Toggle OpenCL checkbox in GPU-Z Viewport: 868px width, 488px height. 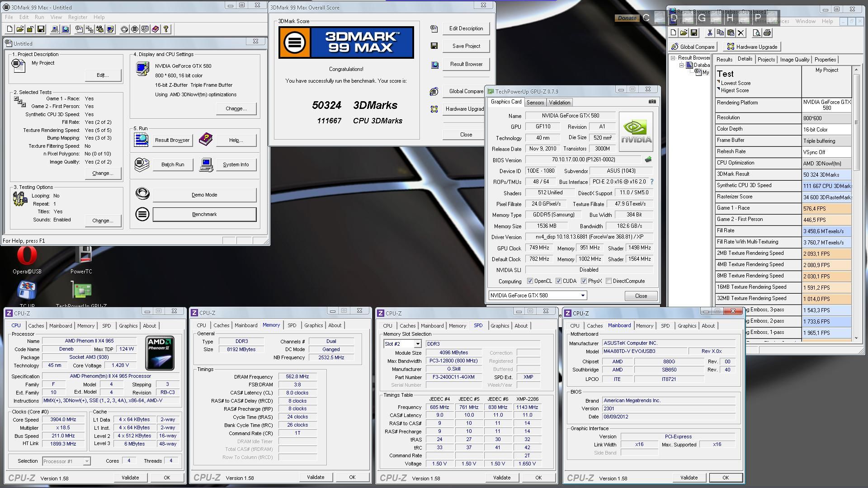point(530,281)
